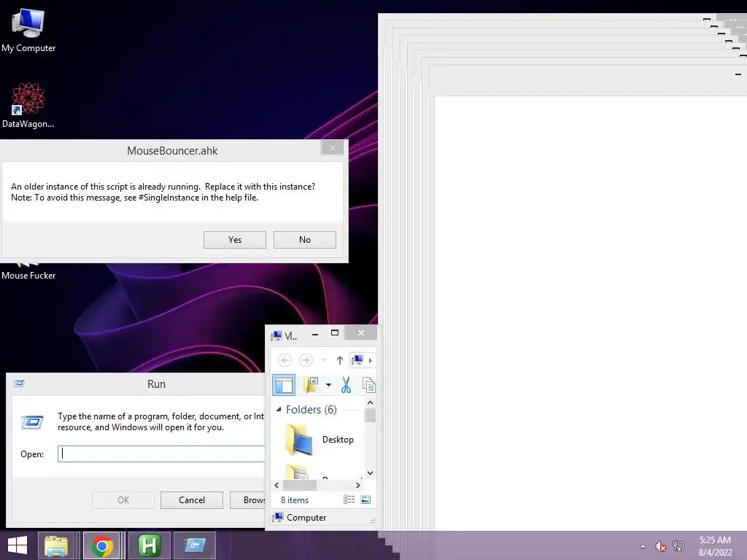Open the My Computer desktop icon
747x560 pixels.
pyautogui.click(x=28, y=29)
